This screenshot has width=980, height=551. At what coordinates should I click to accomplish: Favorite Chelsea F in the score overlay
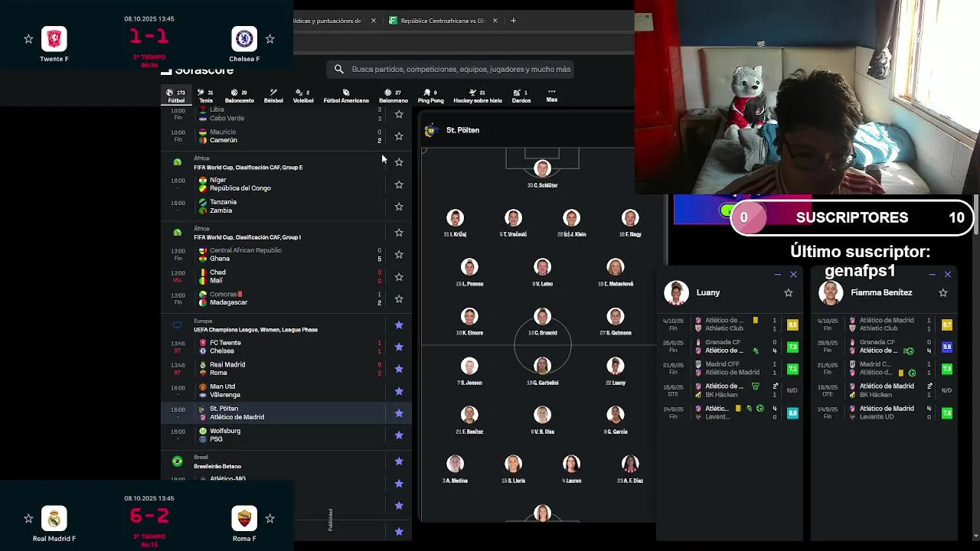pyautogui.click(x=269, y=38)
